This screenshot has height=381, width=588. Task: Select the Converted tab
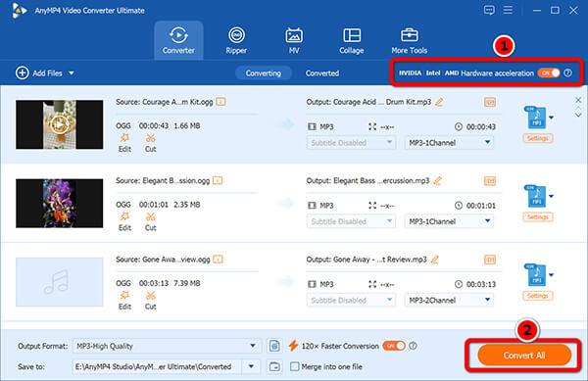[322, 73]
